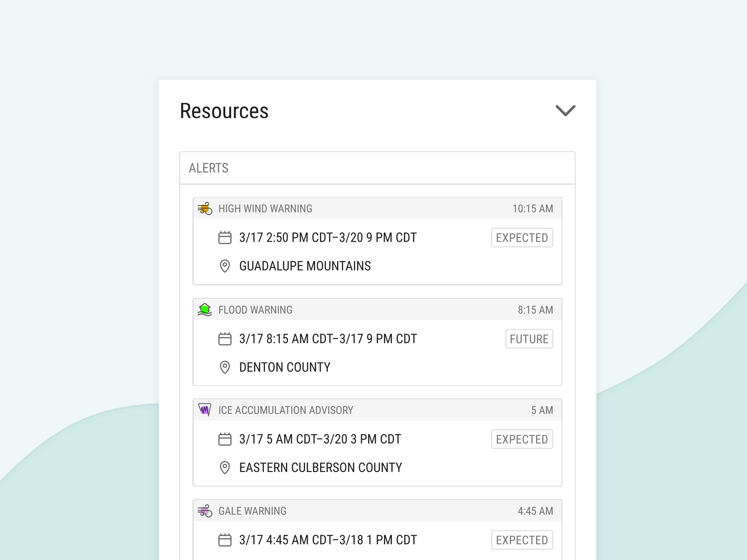
Task: Click the Gale Warning wind icon
Action: tap(205, 511)
